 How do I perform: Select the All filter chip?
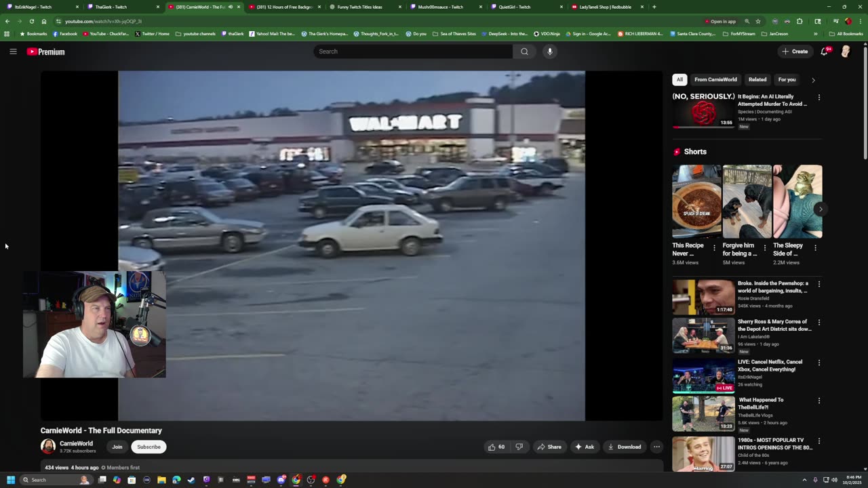click(679, 79)
